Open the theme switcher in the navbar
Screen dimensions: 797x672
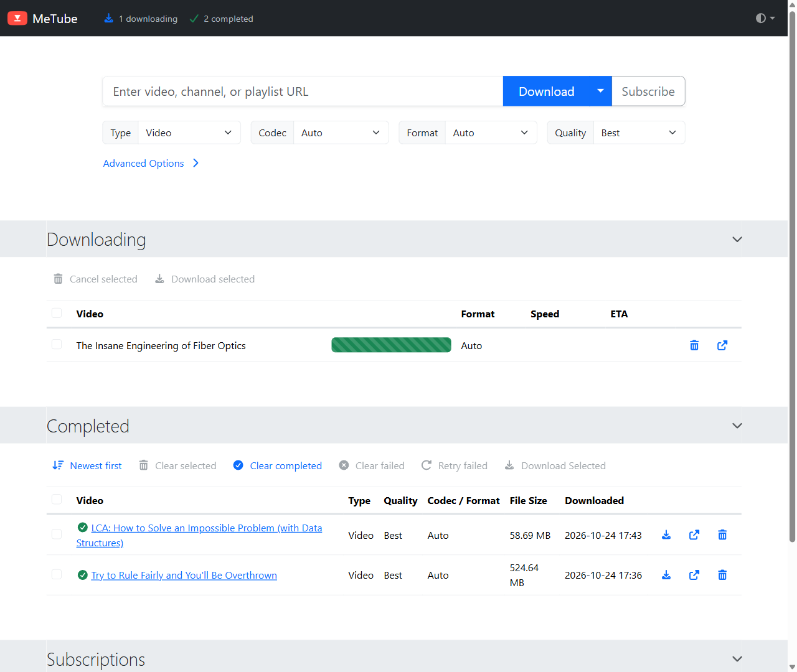(765, 18)
